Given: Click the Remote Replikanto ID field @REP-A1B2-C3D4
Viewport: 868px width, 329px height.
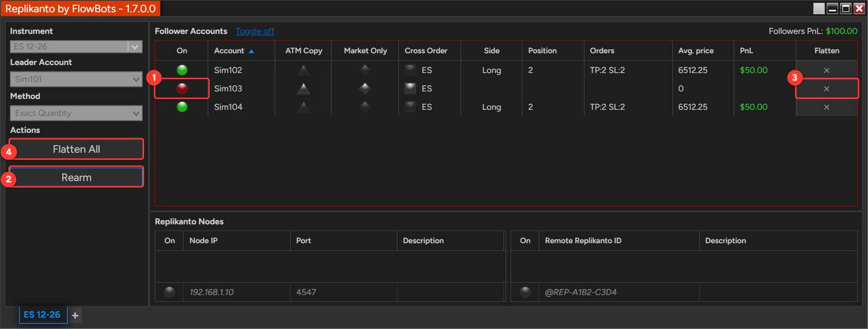Looking at the screenshot, I should tap(619, 292).
